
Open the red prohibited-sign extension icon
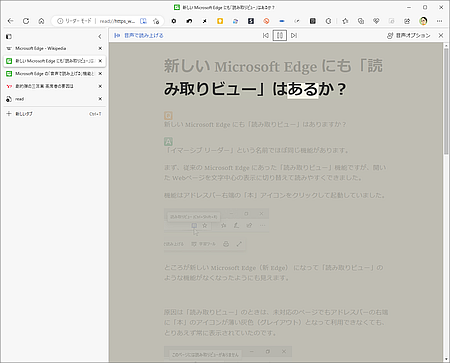pos(266,21)
